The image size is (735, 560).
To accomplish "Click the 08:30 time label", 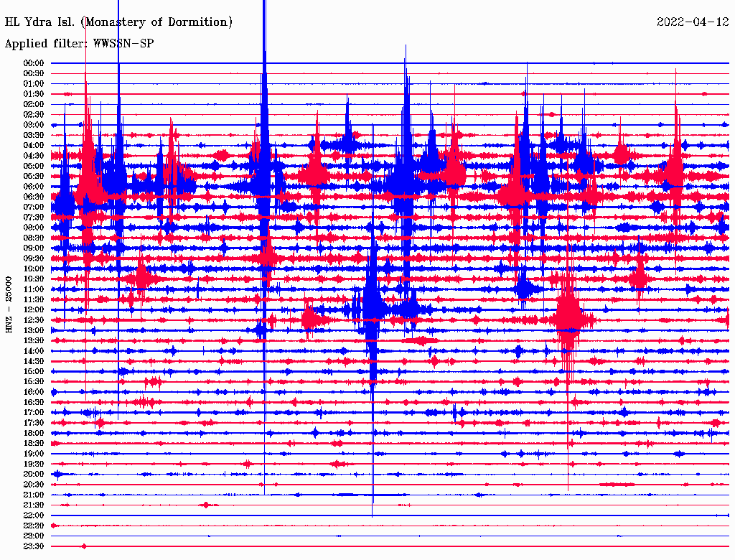I will pos(33,238).
